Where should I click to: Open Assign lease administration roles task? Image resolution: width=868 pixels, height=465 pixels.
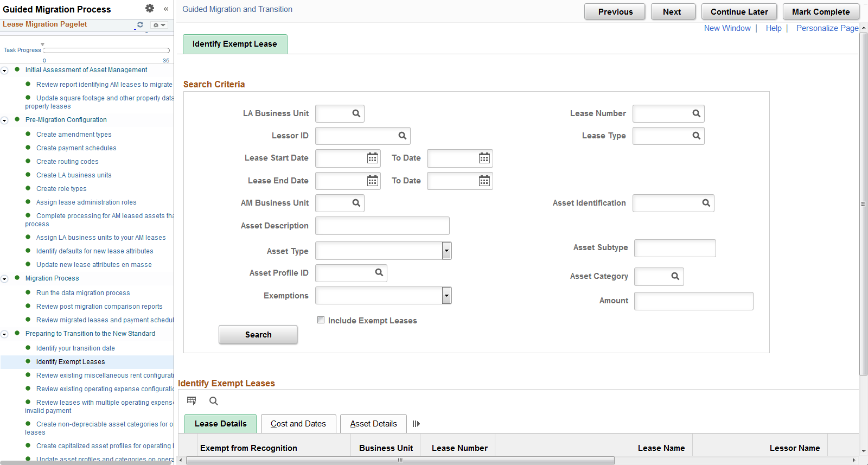pyautogui.click(x=86, y=202)
